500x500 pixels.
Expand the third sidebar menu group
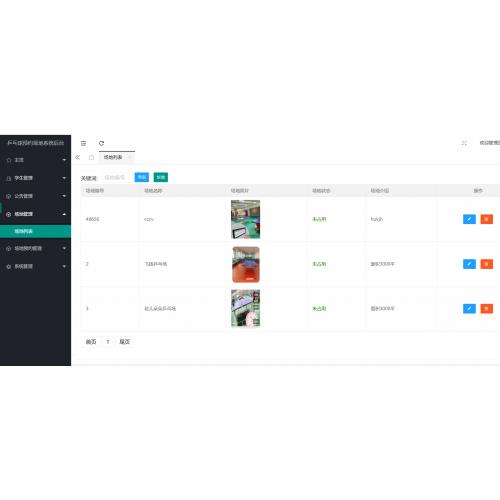click(35, 196)
